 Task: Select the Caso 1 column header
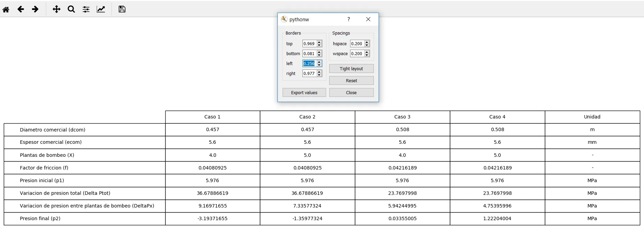[x=213, y=117]
